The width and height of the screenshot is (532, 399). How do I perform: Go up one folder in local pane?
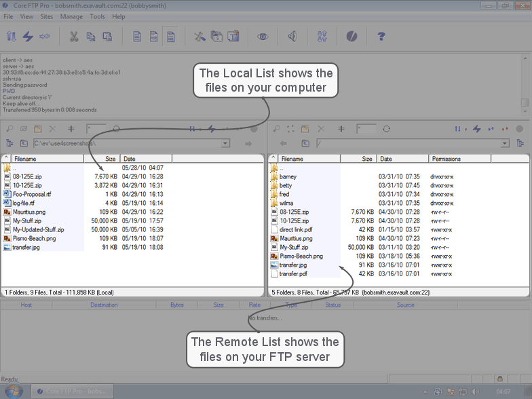point(24,144)
